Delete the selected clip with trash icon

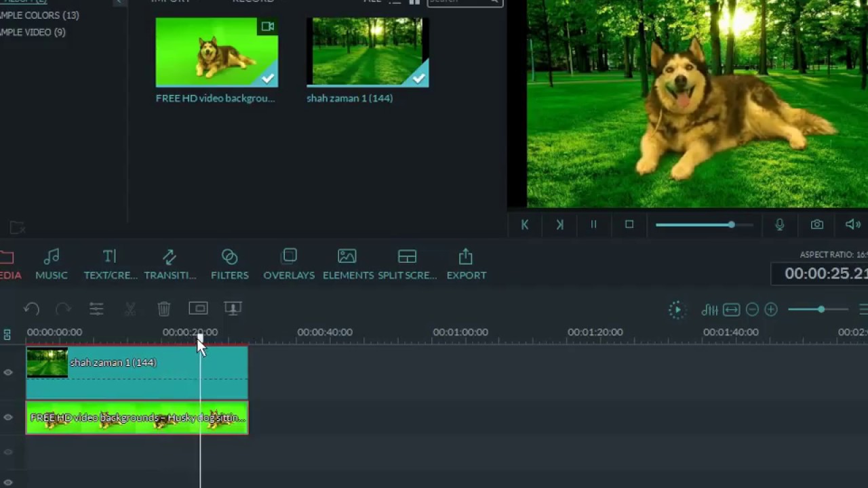click(x=163, y=309)
